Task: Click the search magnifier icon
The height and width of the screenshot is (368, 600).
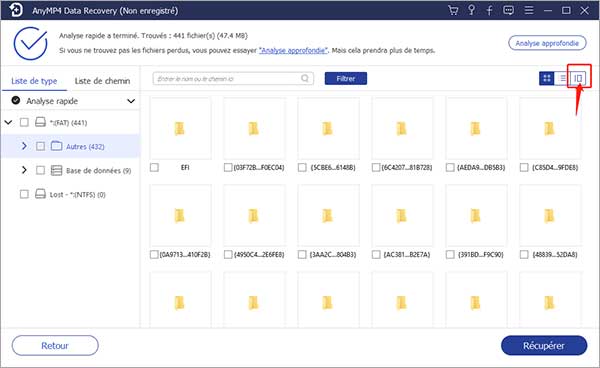Action: pyautogui.click(x=305, y=78)
